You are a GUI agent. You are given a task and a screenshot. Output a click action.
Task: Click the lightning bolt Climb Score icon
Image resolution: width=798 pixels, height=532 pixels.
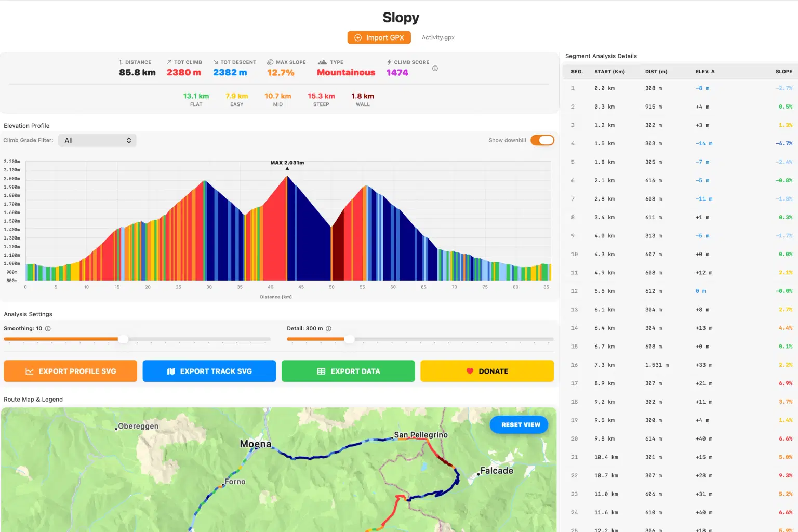tap(389, 62)
